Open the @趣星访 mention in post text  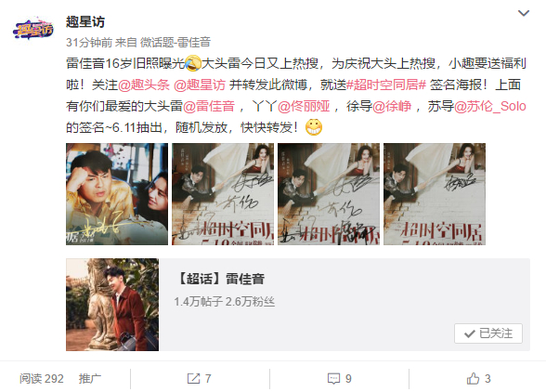pos(200,85)
